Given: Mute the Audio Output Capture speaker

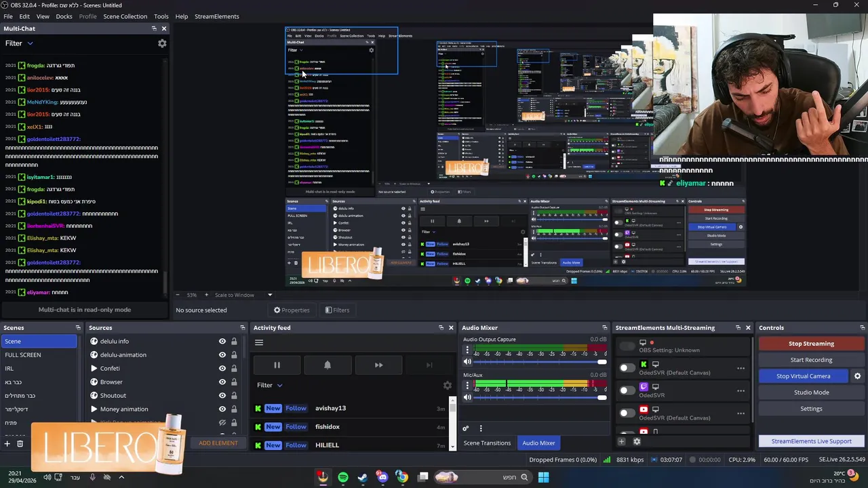Looking at the screenshot, I should pyautogui.click(x=467, y=362).
